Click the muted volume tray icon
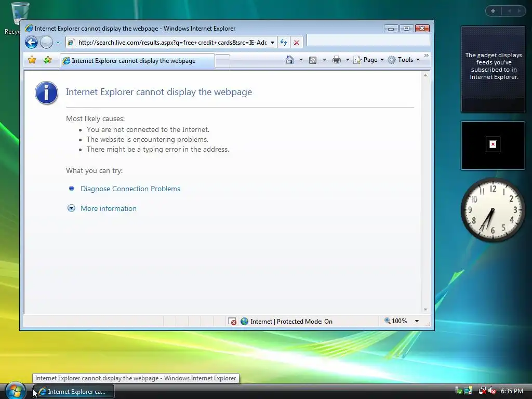This screenshot has height=399, width=532. pos(492,391)
